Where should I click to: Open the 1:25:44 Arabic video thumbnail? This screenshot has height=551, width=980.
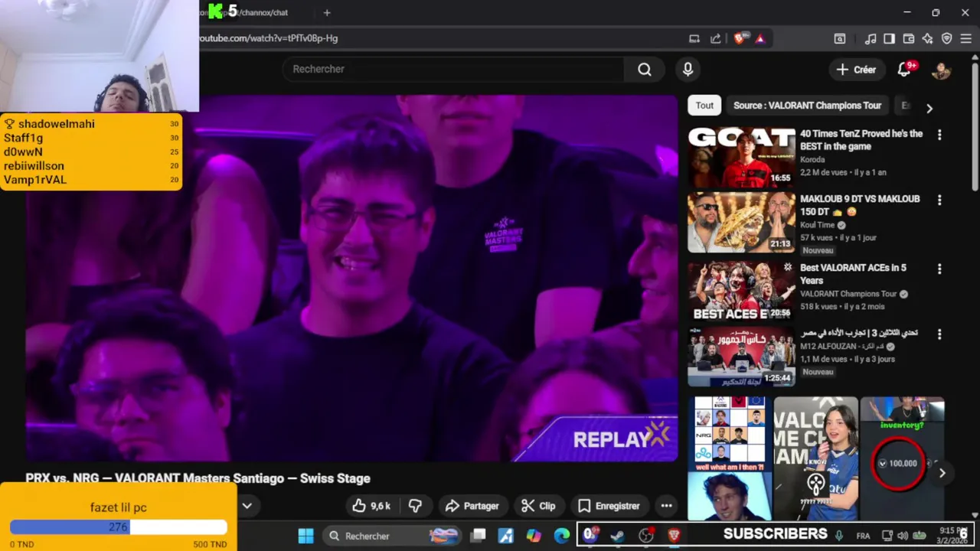[741, 357]
